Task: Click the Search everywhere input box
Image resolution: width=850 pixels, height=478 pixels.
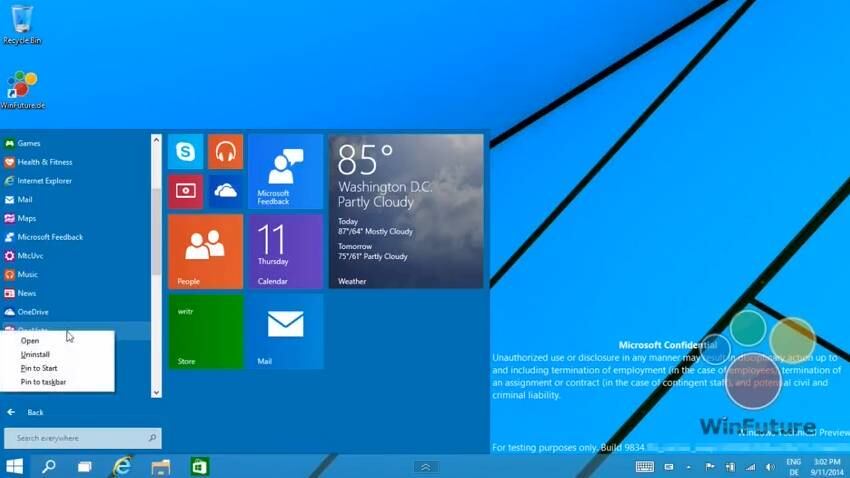Action: (x=78, y=438)
